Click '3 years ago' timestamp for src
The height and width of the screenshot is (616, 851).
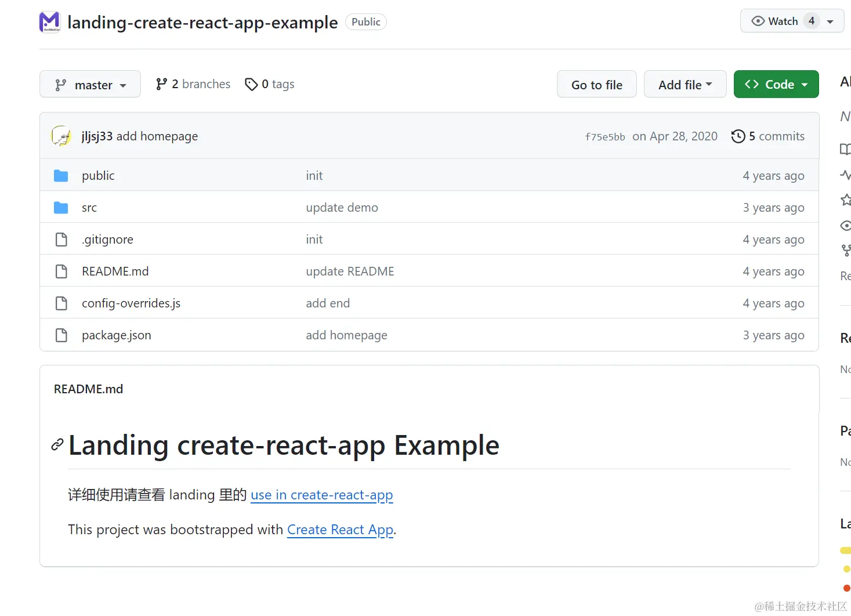[773, 208]
